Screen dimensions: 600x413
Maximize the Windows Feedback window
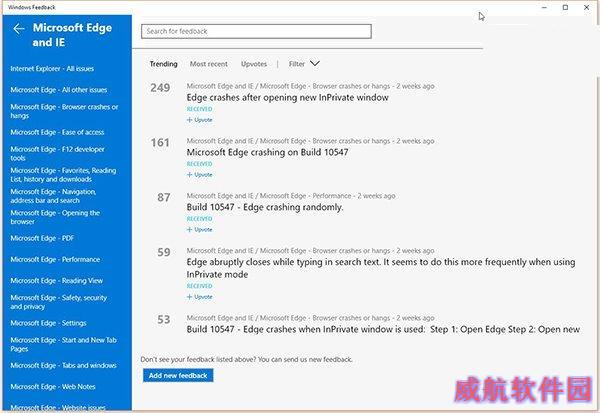[565, 7]
